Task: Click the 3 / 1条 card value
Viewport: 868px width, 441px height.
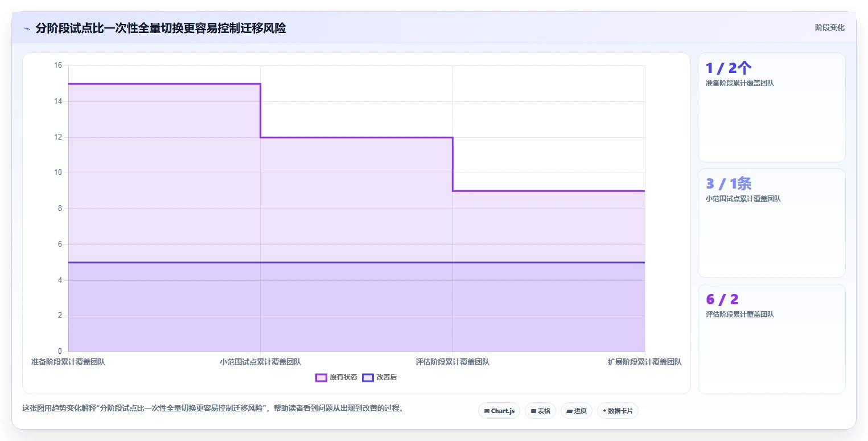Action: click(729, 183)
